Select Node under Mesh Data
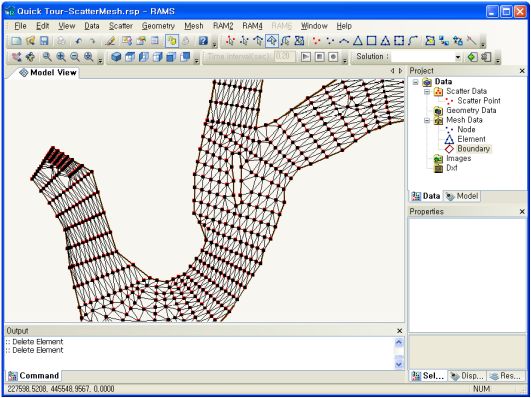 coord(466,130)
